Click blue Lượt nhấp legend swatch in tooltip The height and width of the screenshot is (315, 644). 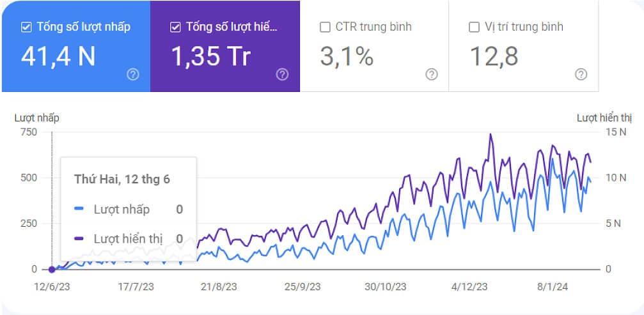79,209
